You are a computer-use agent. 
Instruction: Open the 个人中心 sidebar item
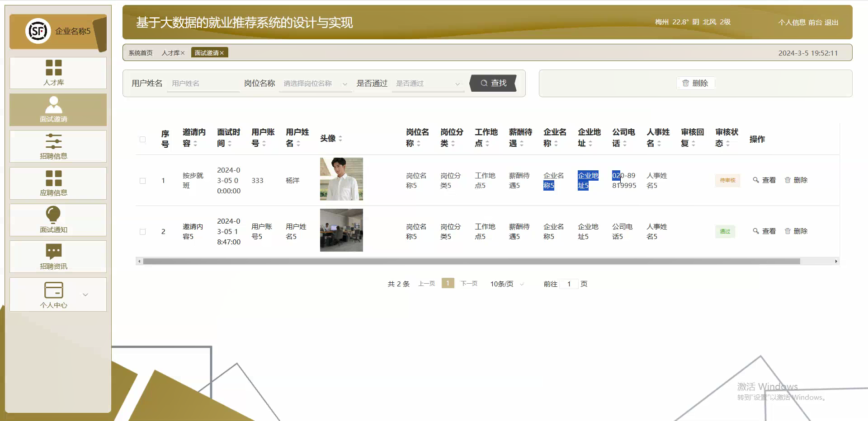coord(54,295)
